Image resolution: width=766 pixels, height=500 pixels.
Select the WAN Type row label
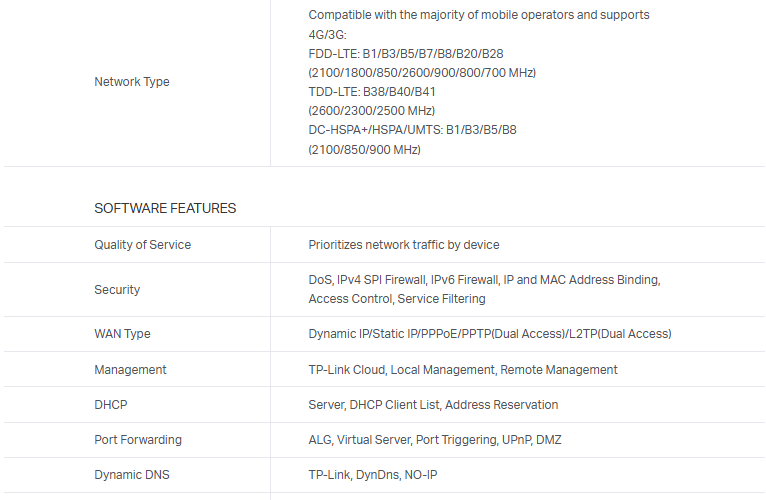tap(122, 334)
